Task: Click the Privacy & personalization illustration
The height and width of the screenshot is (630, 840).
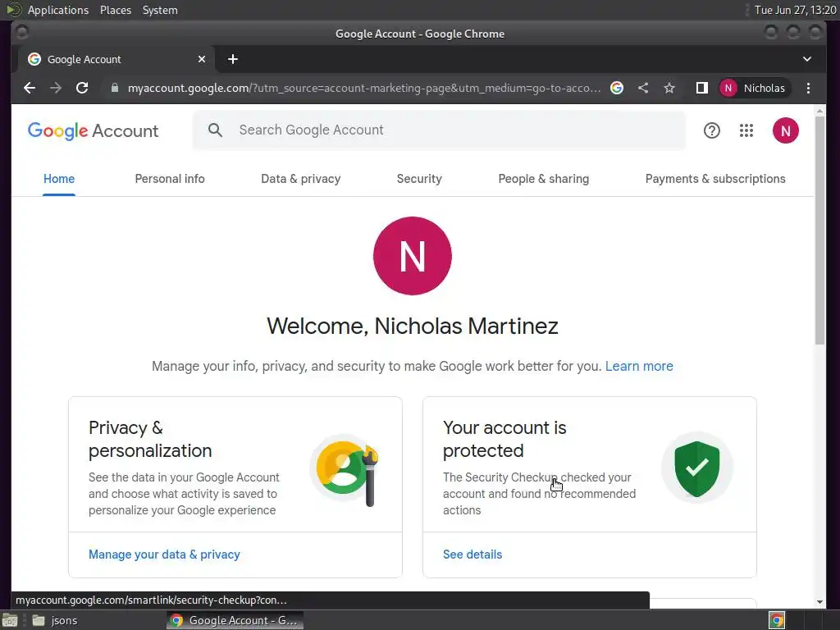Action: click(345, 470)
